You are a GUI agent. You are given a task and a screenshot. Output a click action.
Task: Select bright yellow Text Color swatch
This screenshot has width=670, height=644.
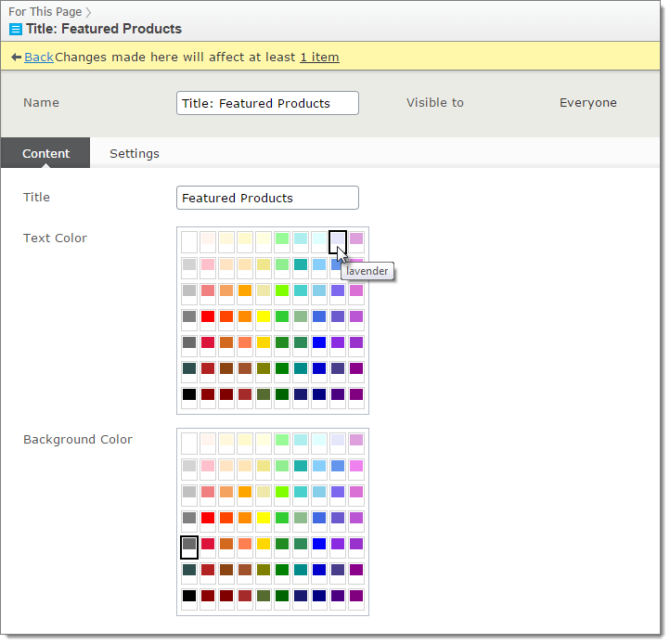tap(264, 317)
